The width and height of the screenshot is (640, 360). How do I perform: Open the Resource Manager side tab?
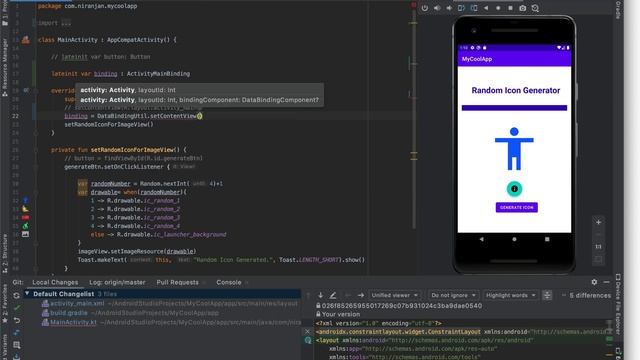5,67
